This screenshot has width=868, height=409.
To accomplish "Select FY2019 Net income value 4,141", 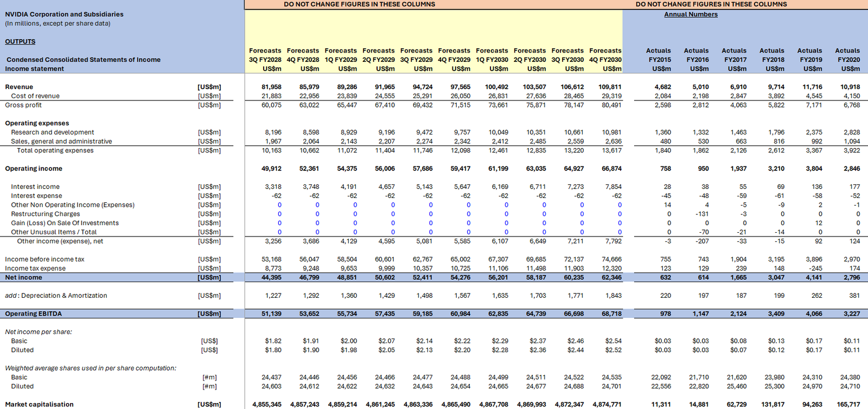I will (813, 277).
